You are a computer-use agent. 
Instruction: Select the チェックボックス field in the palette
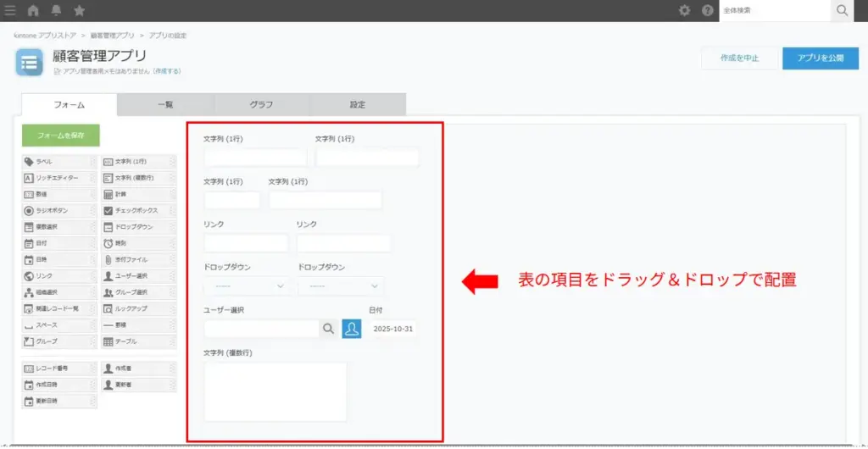139,211
